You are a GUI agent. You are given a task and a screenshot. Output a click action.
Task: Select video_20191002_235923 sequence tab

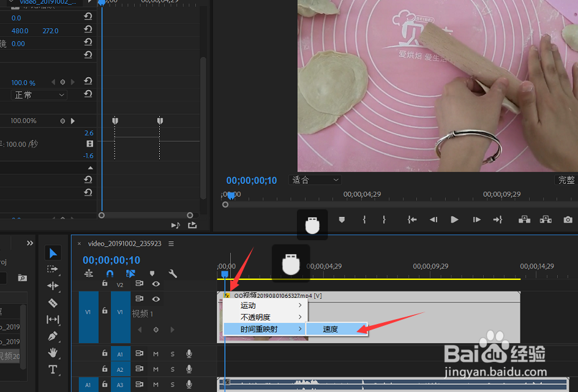click(x=124, y=244)
